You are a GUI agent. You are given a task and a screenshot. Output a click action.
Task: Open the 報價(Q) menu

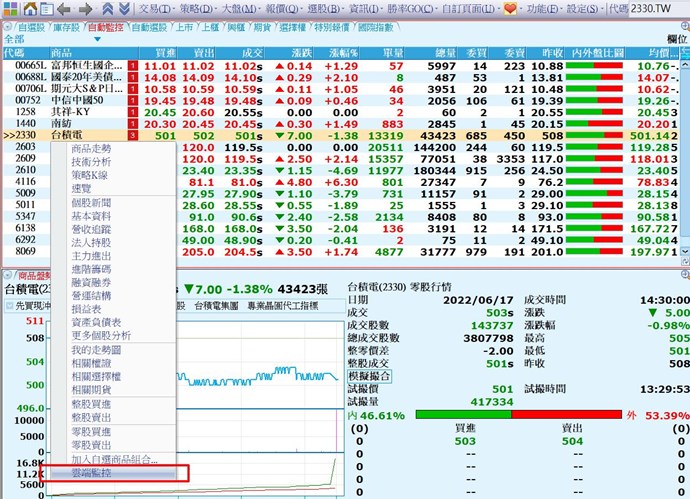point(282,9)
